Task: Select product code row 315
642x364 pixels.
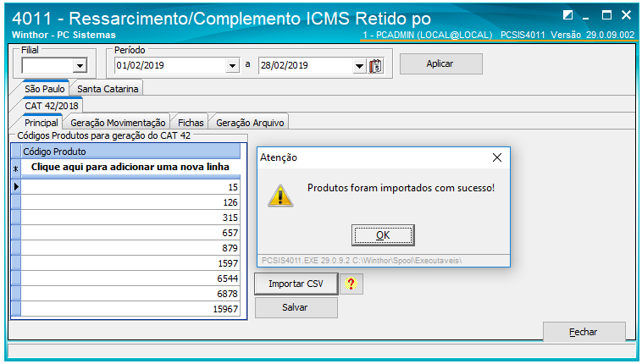Action: 130,218
